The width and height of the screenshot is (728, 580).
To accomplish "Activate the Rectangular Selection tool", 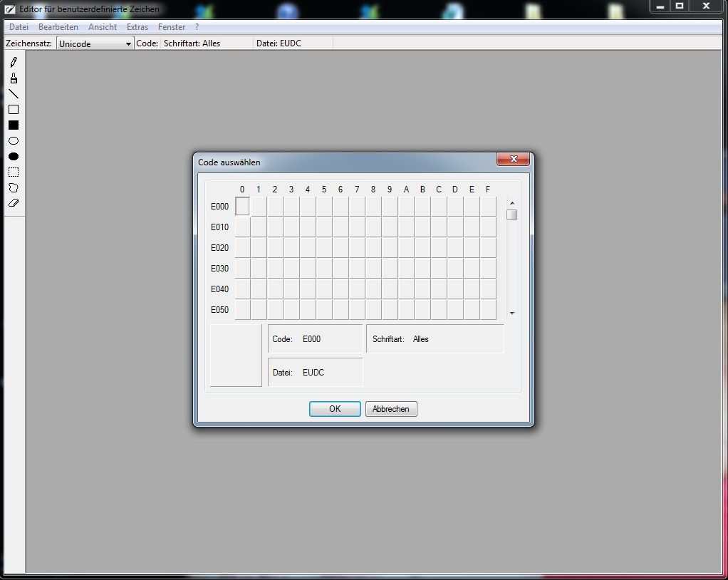I will click(x=13, y=172).
